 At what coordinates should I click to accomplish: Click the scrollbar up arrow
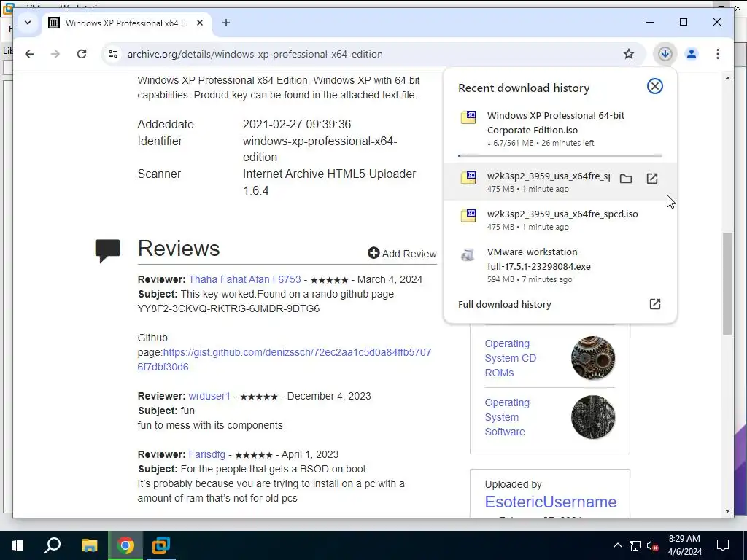click(x=727, y=77)
